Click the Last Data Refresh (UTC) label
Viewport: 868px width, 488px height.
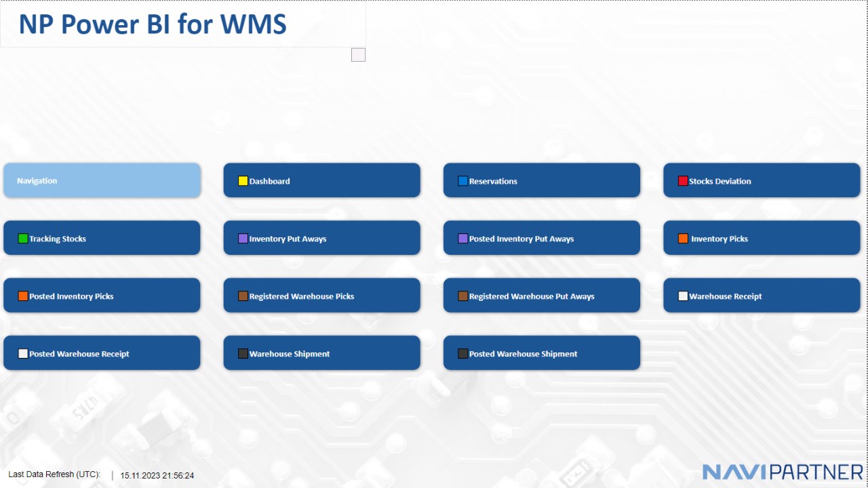click(54, 474)
